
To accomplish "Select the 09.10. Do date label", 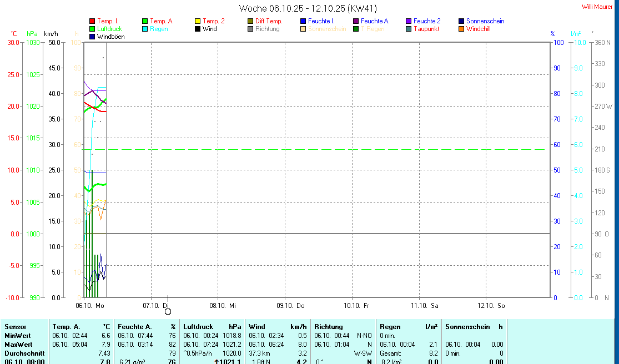I will pos(293,306).
